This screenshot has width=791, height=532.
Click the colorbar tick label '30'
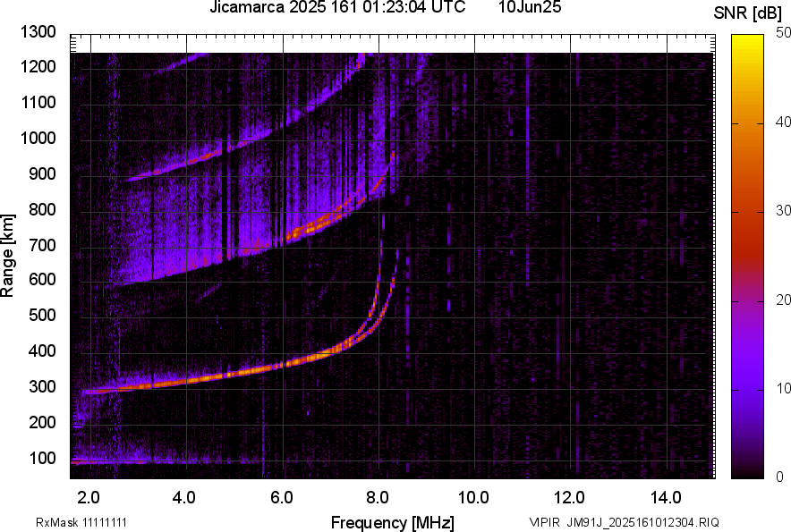point(784,210)
